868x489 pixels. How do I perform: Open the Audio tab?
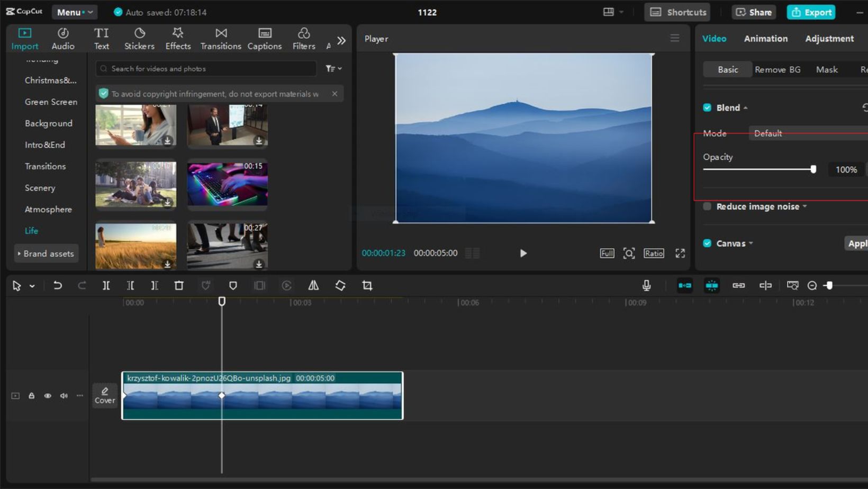pyautogui.click(x=63, y=39)
